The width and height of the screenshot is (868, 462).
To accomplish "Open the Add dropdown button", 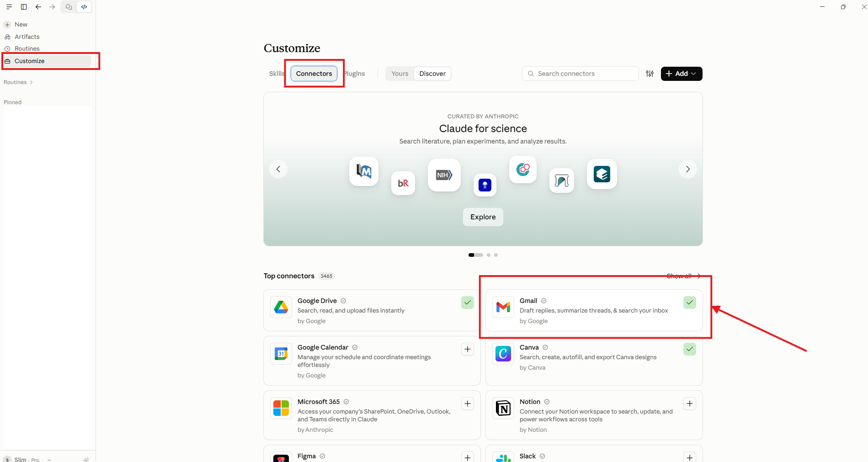I will coord(682,74).
